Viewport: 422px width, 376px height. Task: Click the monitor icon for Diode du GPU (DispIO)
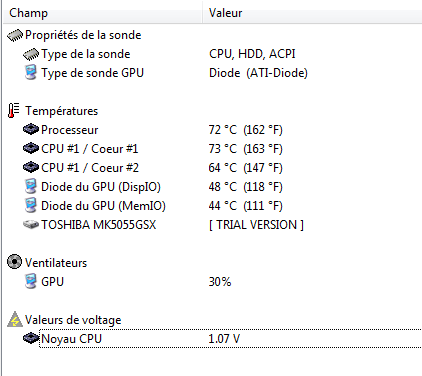(31, 187)
